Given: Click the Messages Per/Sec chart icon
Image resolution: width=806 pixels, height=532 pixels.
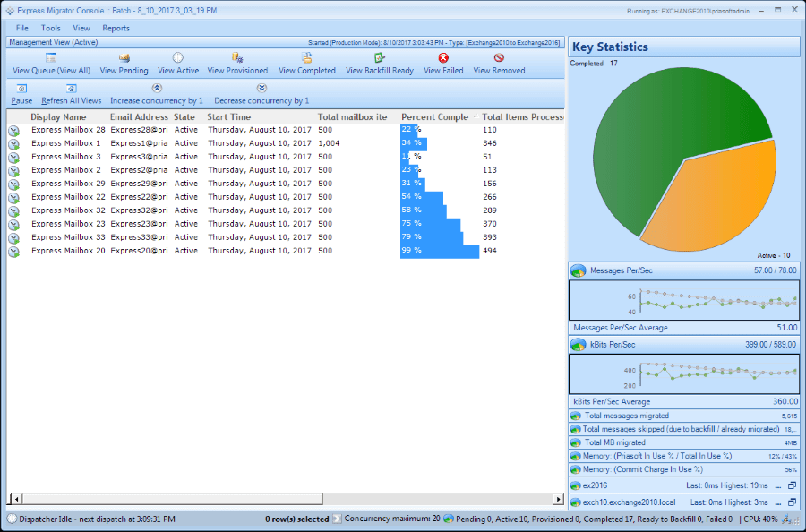Looking at the screenshot, I should pyautogui.click(x=579, y=270).
